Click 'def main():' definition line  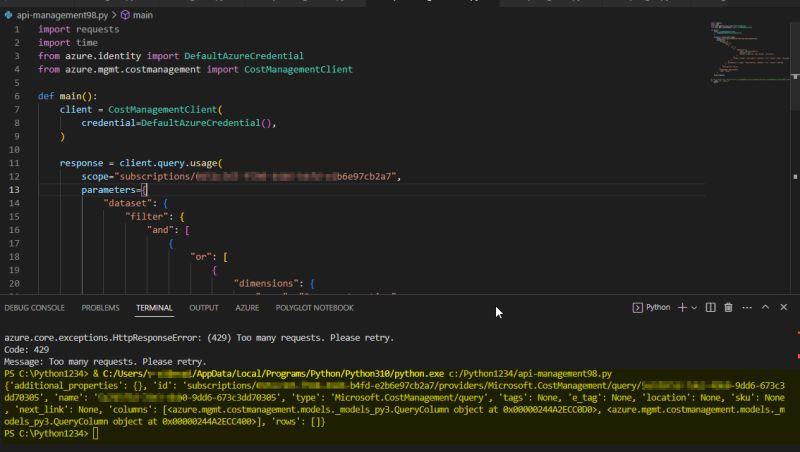click(x=67, y=96)
